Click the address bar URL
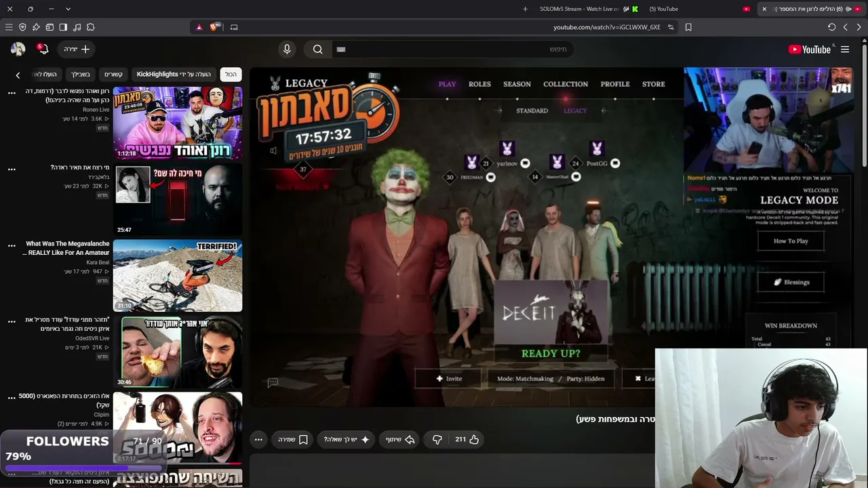 point(606,27)
